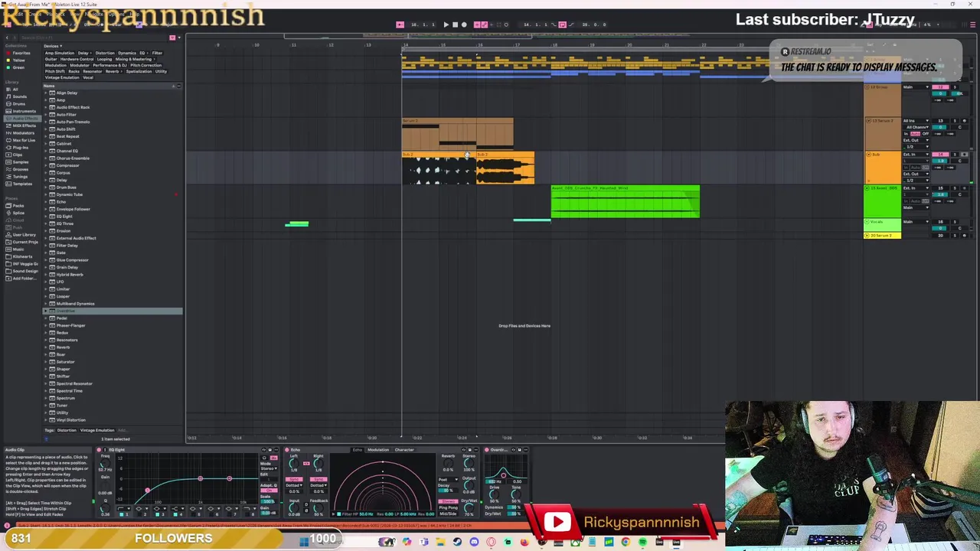Switch to Echo's Character tab
This screenshot has height=551, width=980.
(x=404, y=450)
